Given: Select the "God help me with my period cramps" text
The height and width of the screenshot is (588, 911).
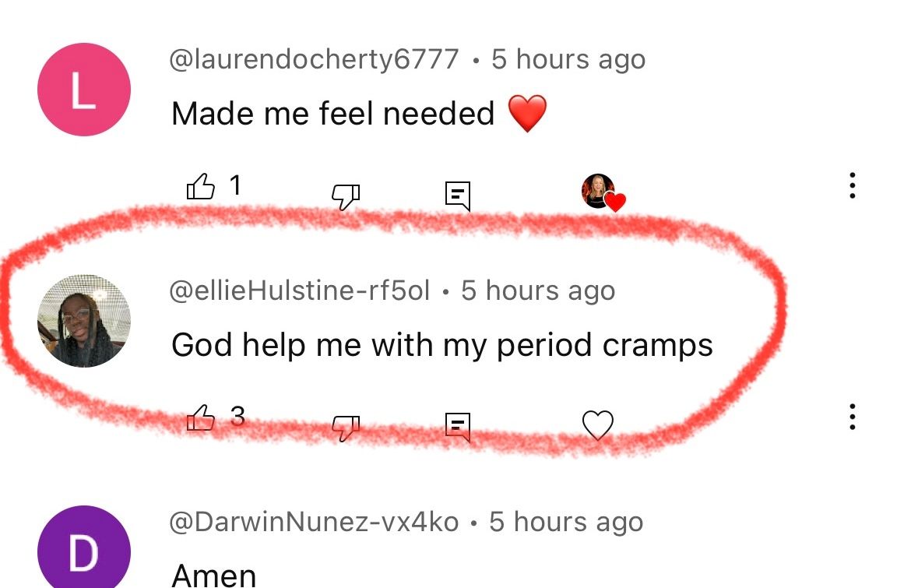Looking at the screenshot, I should click(442, 346).
